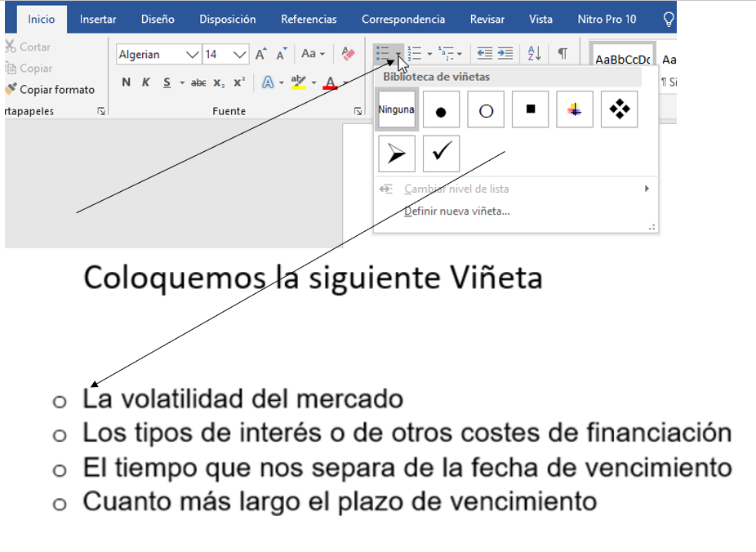The height and width of the screenshot is (552, 756).
Task: Decrease font size with the small A icon
Action: (282, 54)
